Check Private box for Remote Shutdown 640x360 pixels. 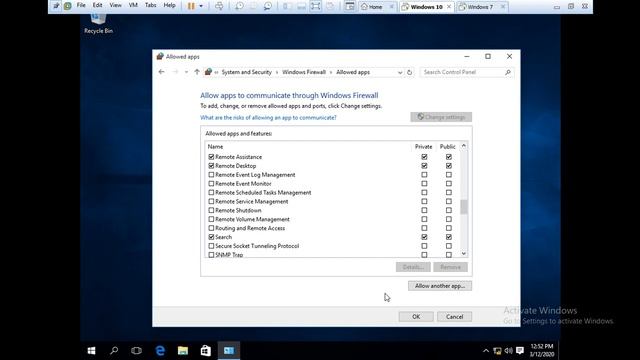[x=424, y=210]
